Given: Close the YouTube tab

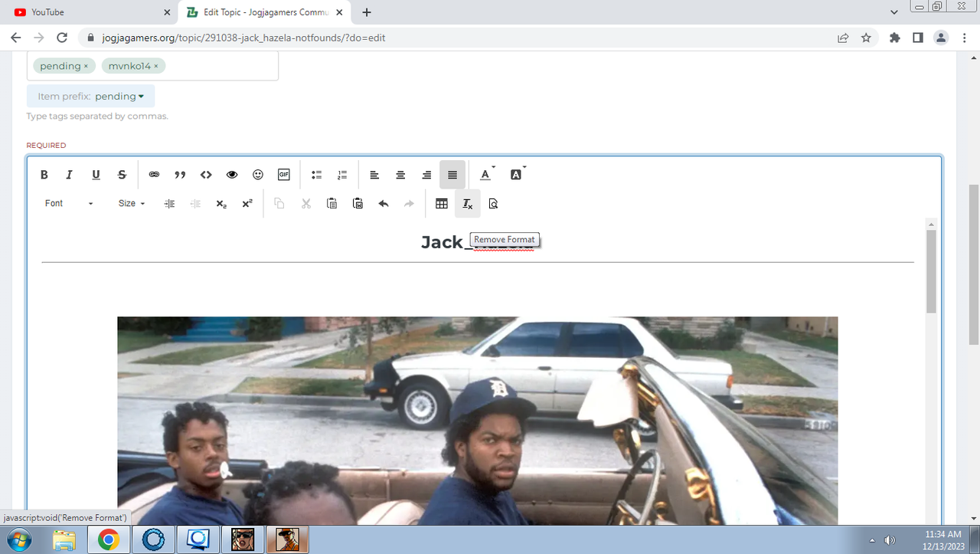Looking at the screenshot, I should tap(167, 12).
